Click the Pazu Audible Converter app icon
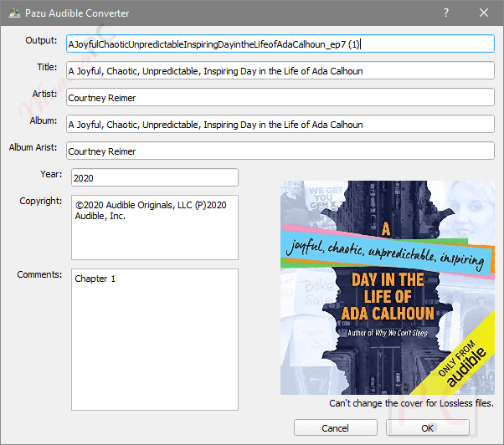This screenshot has height=445, width=504. pos(14,13)
